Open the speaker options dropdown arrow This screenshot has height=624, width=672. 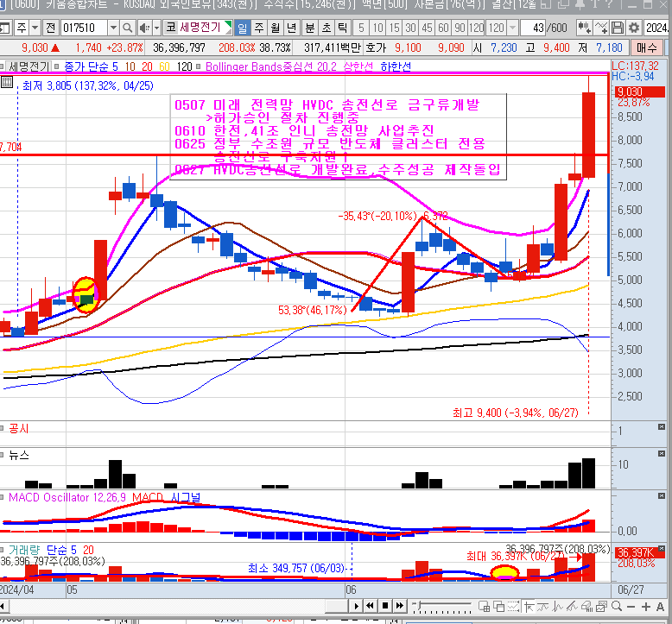157,28
